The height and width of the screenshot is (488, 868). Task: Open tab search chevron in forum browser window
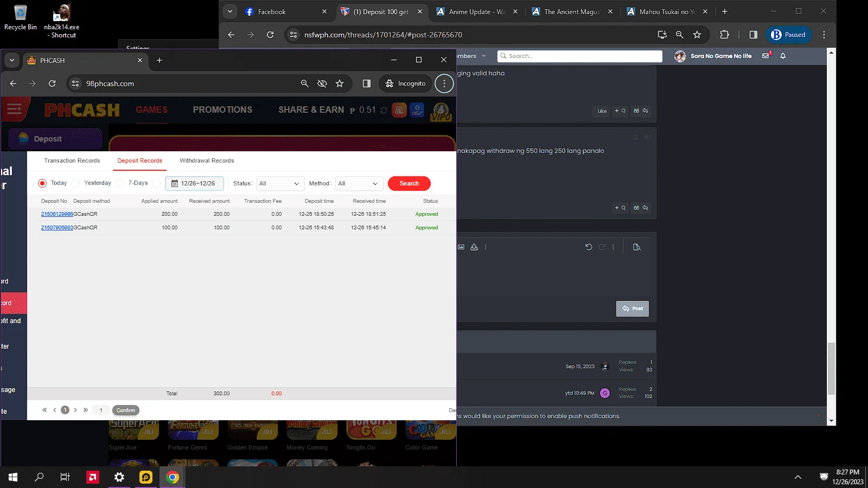[230, 11]
